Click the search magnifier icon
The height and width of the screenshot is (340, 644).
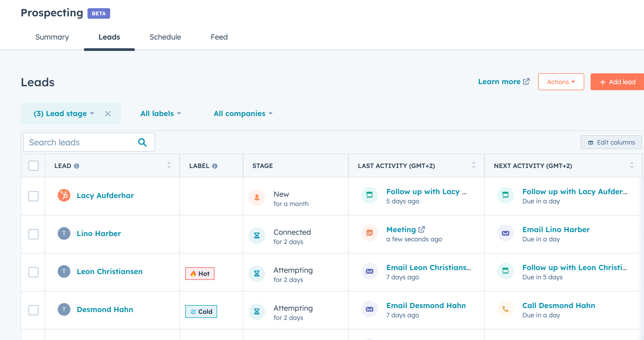pyautogui.click(x=143, y=142)
